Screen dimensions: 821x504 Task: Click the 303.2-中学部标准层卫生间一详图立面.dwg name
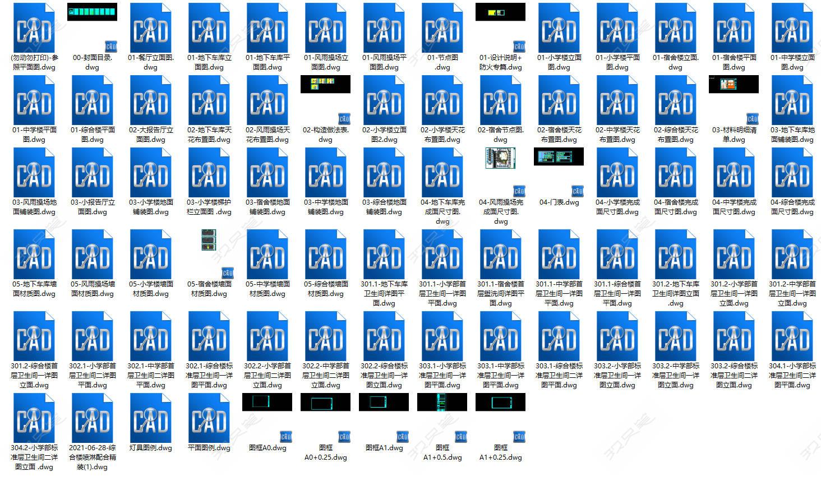pyautogui.click(x=675, y=376)
